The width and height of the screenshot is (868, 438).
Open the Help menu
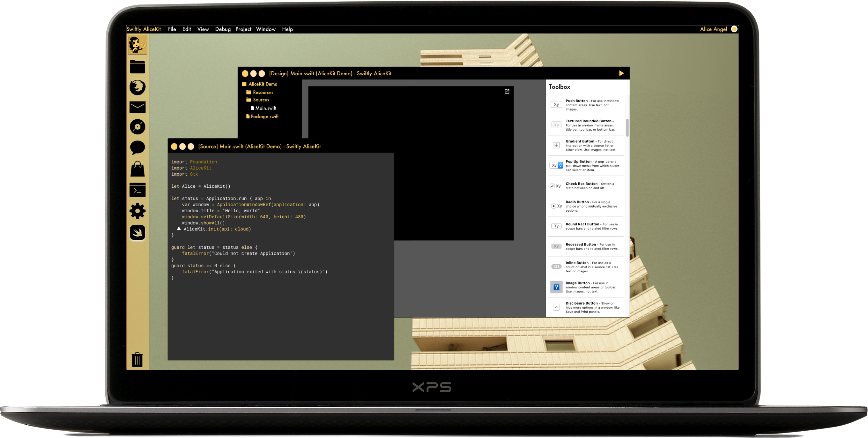point(287,29)
